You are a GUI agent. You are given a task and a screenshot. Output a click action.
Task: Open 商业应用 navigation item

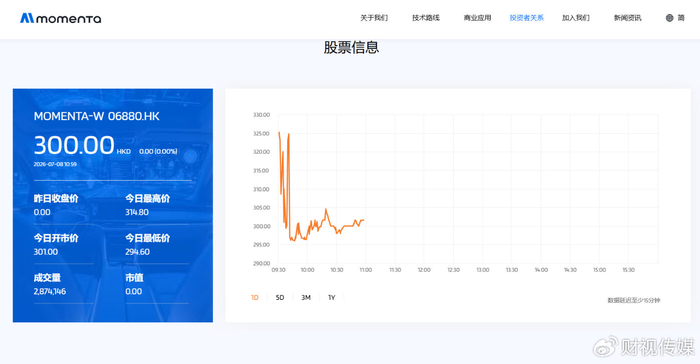coord(477,18)
